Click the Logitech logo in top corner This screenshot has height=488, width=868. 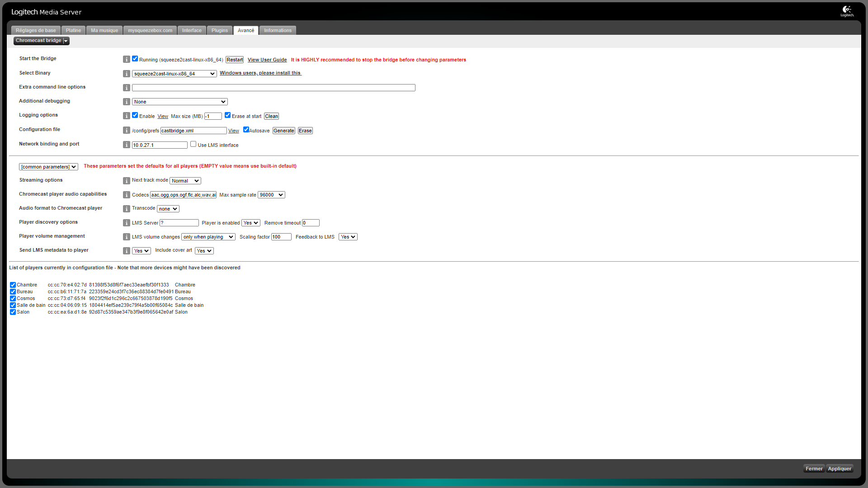847,11
